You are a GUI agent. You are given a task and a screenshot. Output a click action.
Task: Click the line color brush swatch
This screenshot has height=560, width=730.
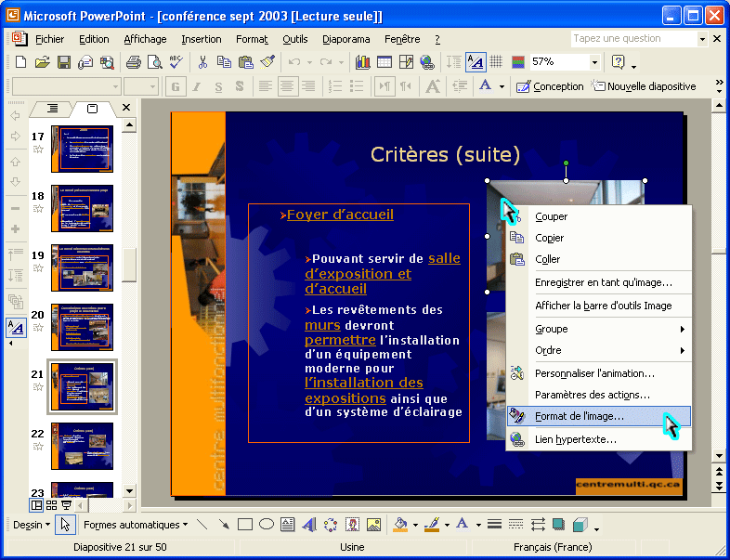click(x=433, y=525)
